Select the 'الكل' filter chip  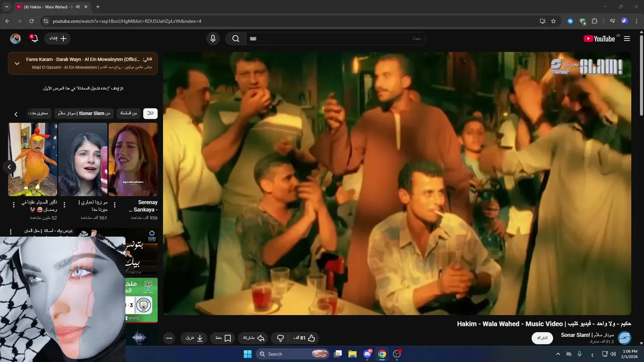150,114
